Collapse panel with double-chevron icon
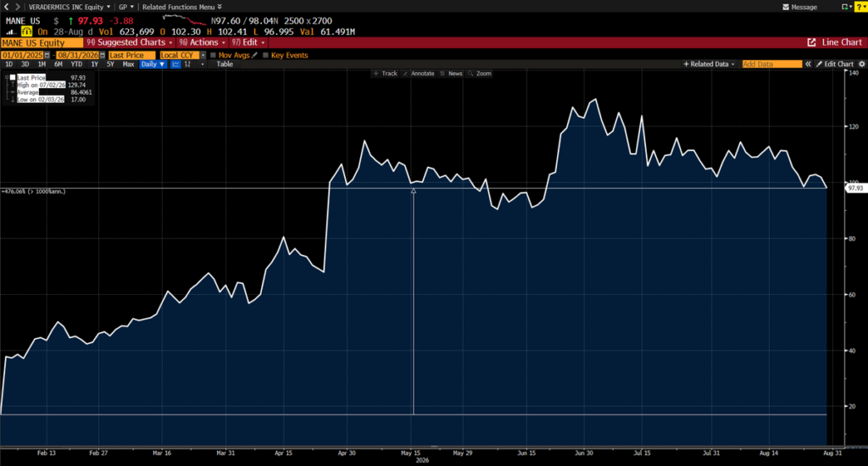 (x=808, y=64)
